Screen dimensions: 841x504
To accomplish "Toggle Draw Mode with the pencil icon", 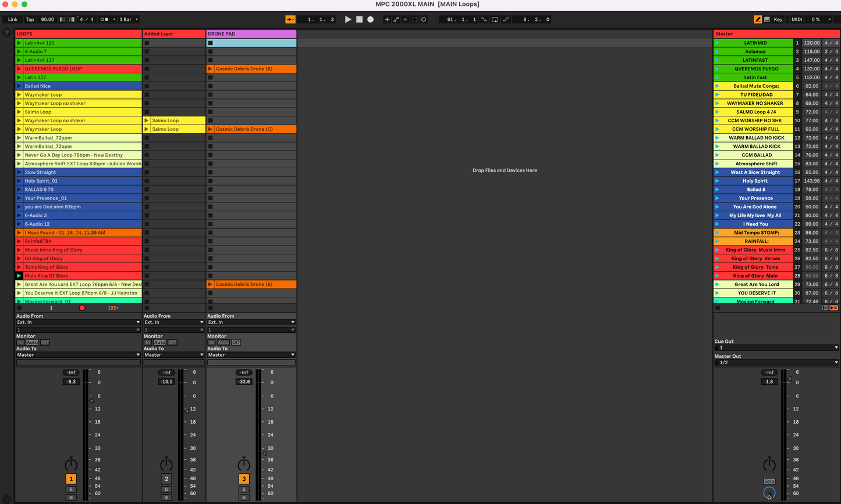I will pyautogui.click(x=758, y=19).
